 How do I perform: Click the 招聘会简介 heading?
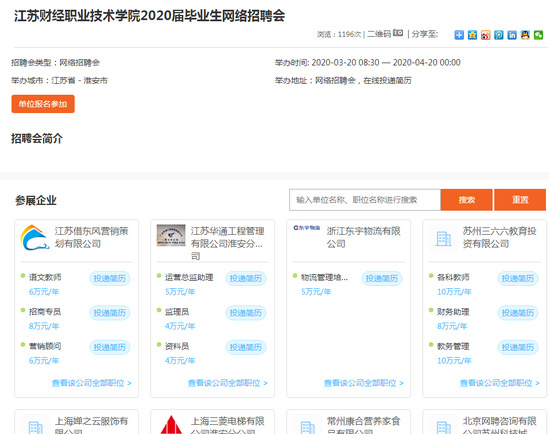point(37,139)
